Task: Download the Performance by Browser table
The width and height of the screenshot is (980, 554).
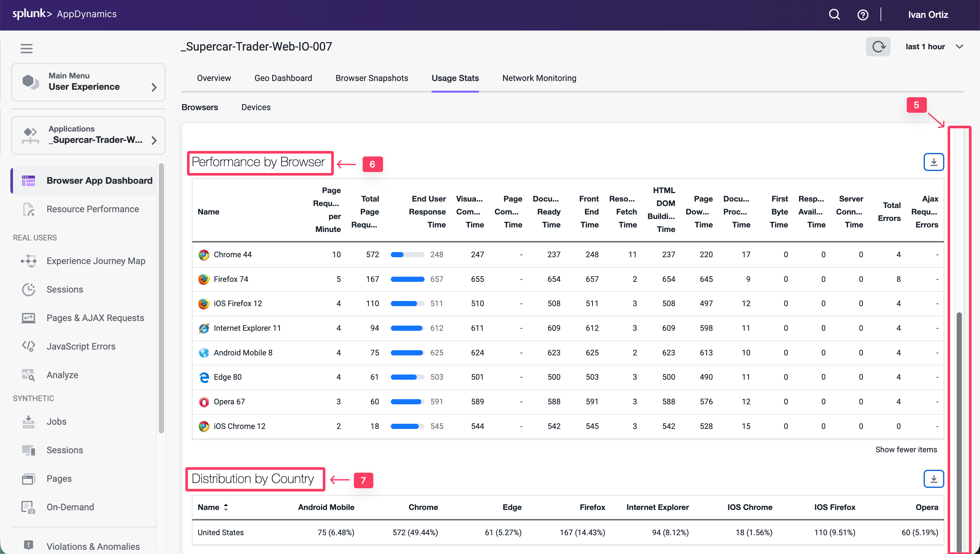Action: tap(933, 162)
